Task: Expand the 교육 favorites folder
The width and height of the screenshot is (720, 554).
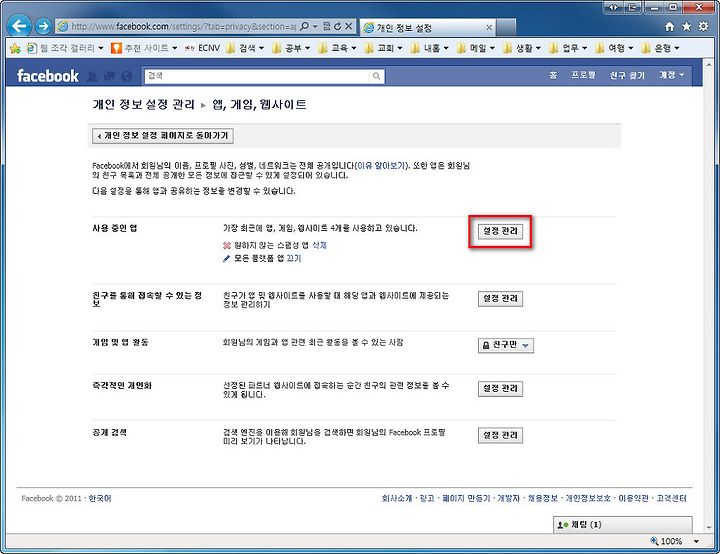Action: pos(337,48)
